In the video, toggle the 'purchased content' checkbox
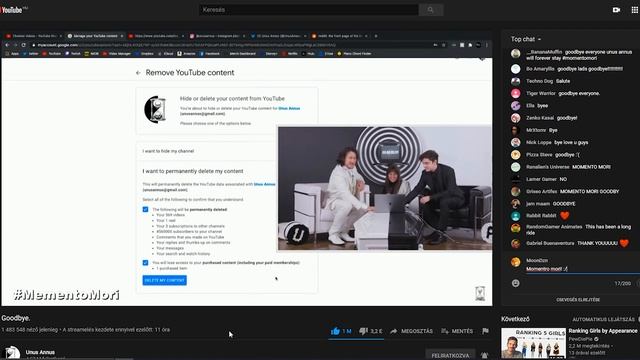The width and height of the screenshot is (640, 360). pos(145,262)
